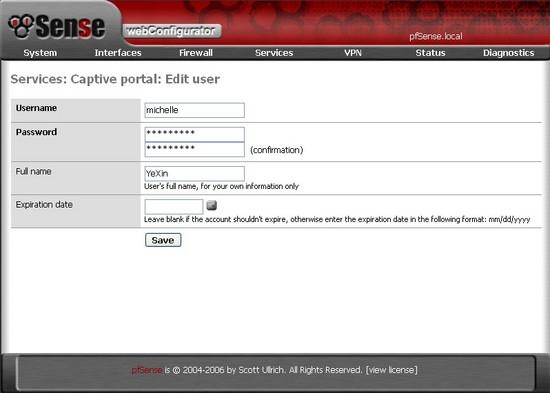Viewport: 550px width, 393px height.
Task: Click the webConfigurator badge
Action: pos(172,31)
